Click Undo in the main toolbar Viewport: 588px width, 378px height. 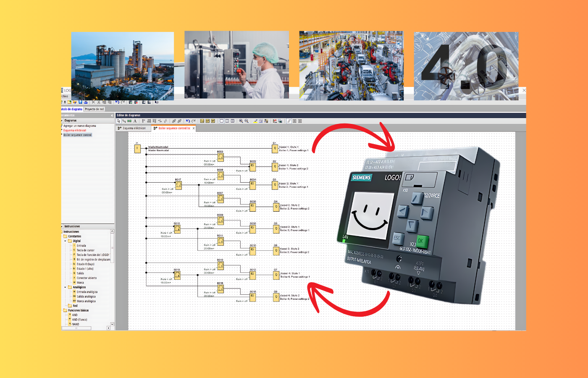[117, 102]
